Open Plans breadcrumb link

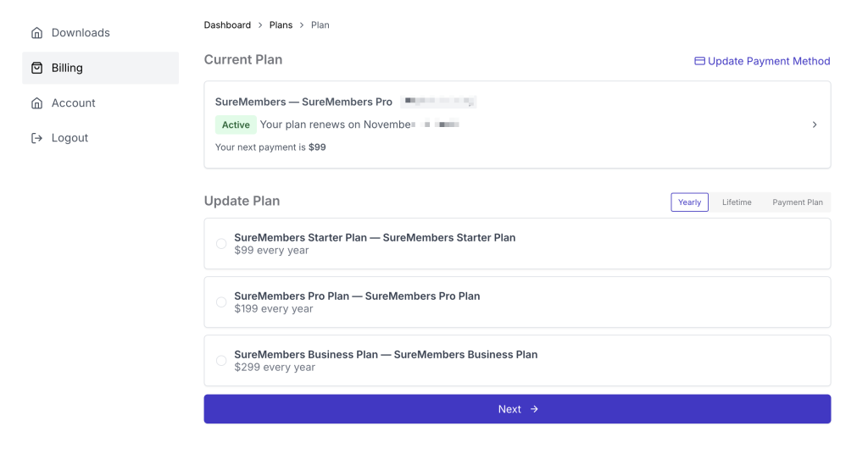281,25
